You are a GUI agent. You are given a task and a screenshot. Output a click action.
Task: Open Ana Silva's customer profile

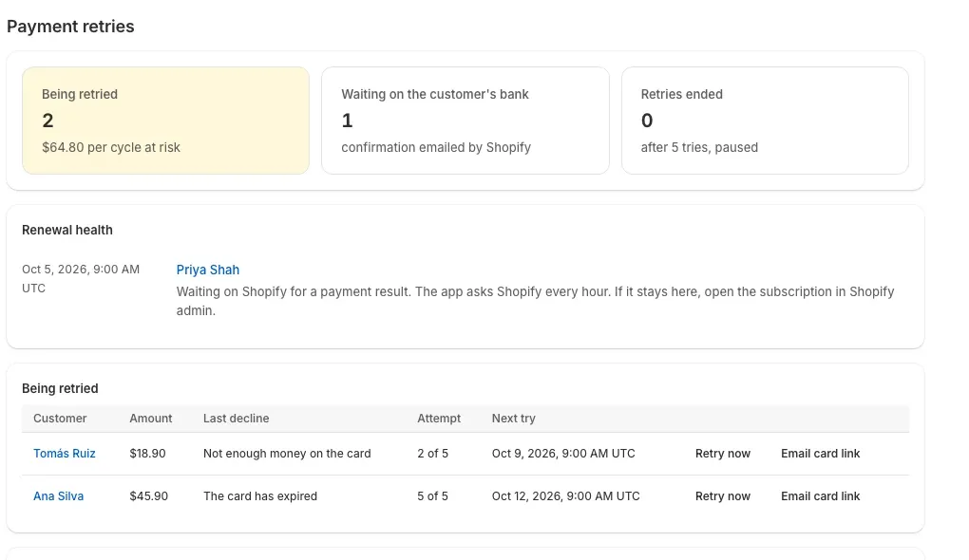pos(58,495)
